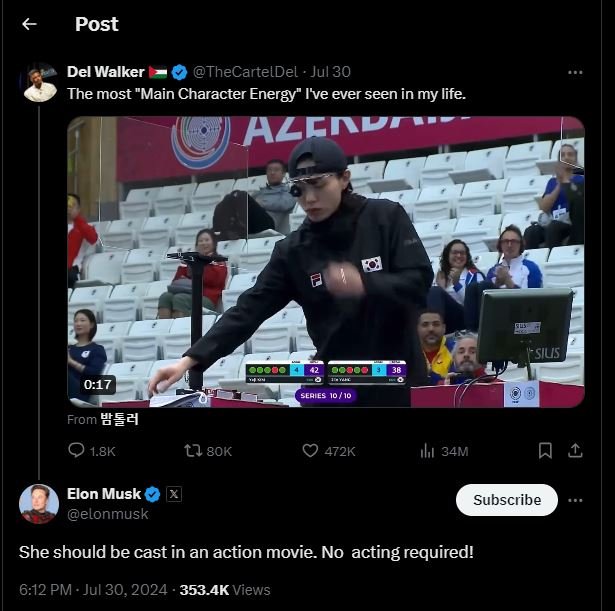Reply to Del Walker's post
Screen dimensions: 615x611
pos(77,451)
